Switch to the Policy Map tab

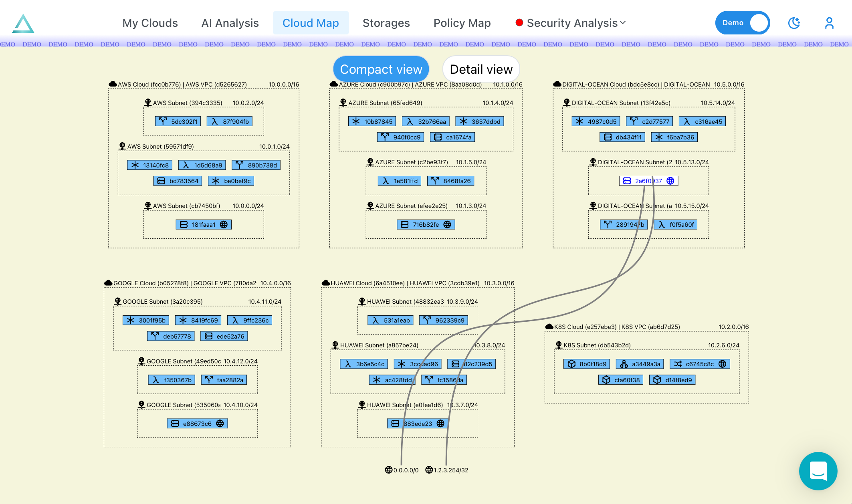(462, 23)
